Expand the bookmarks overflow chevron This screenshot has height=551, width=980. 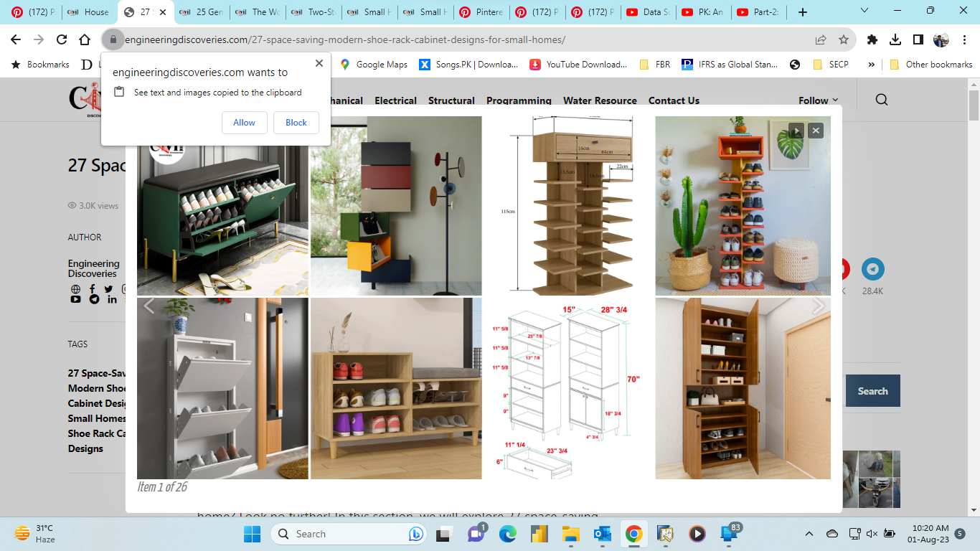click(871, 65)
